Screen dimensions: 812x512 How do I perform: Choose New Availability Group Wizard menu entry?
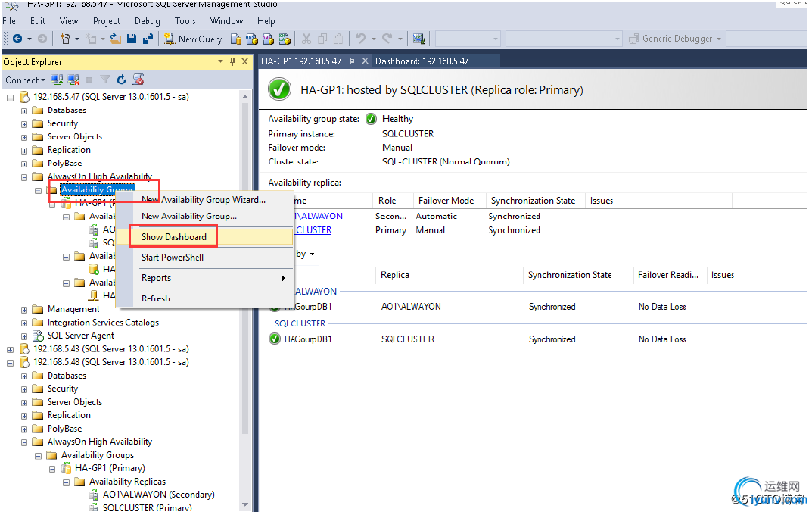(205, 199)
